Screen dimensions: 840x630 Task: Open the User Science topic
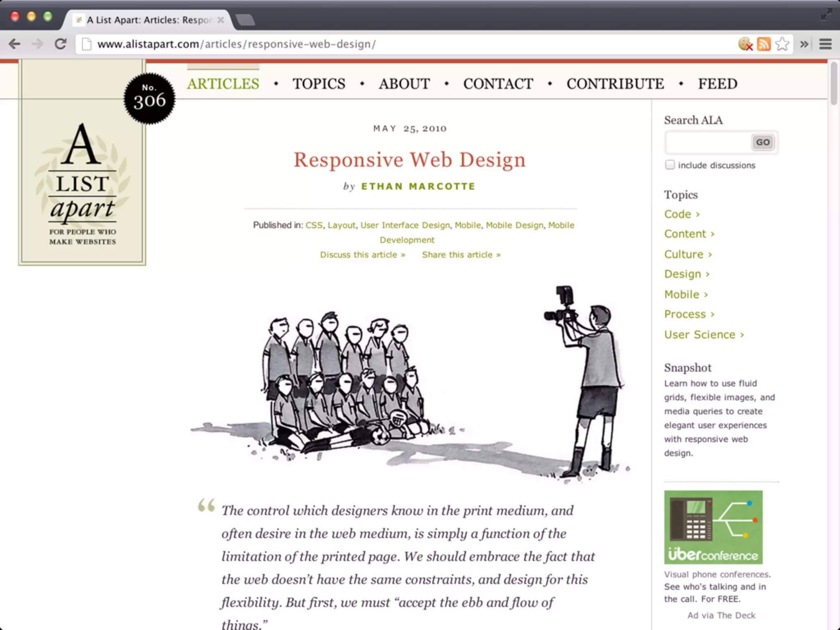(x=700, y=335)
